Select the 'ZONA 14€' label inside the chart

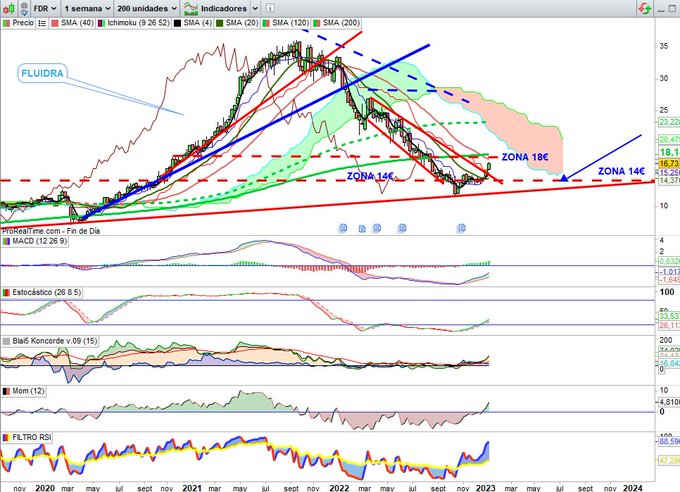tap(370, 176)
